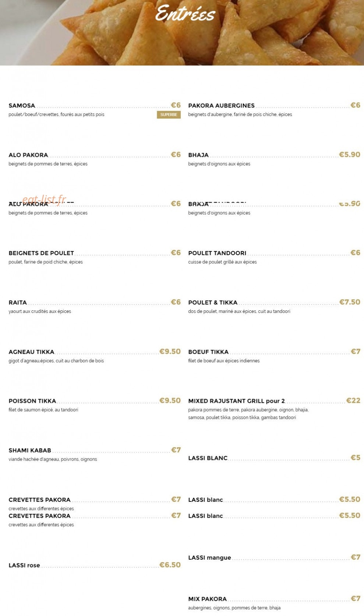This screenshot has width=364, height=616.
Task: Click the POULET TANDOORI title
Action: click(x=217, y=253)
